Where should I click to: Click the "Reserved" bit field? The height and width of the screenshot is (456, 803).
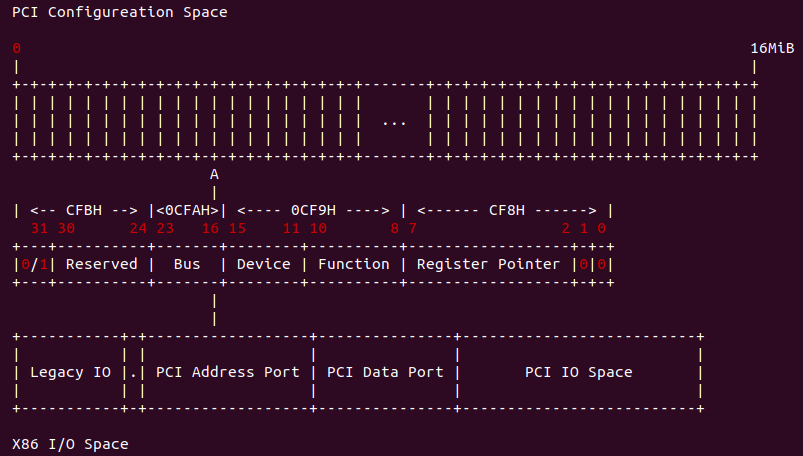[x=101, y=264]
